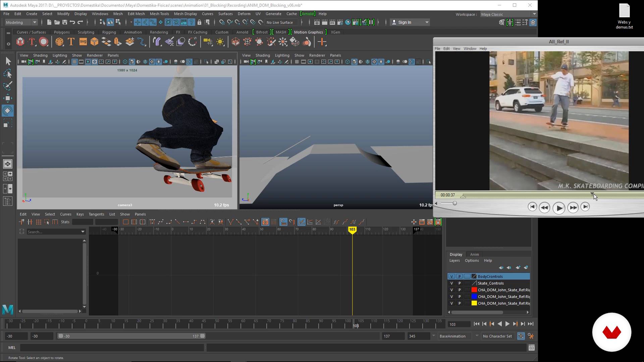644x362 pixels.
Task: Save the scene with the floppy disk icon
Action: pyautogui.click(x=64, y=22)
